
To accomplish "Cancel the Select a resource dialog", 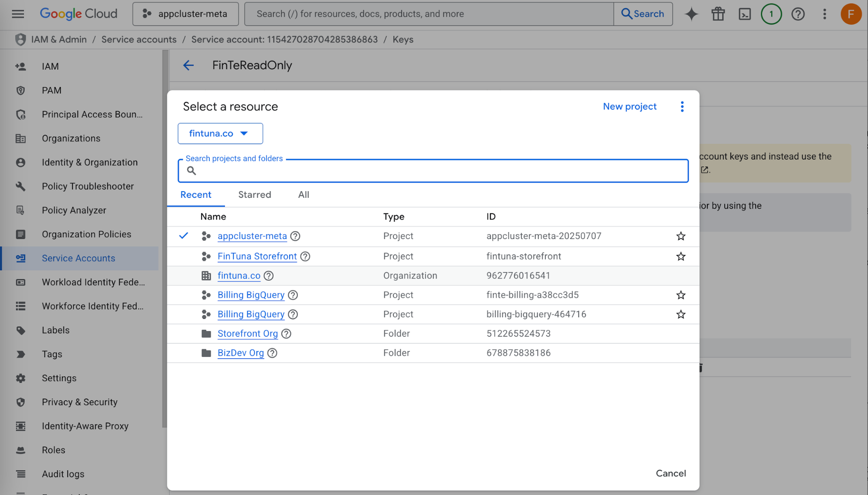I will point(670,473).
